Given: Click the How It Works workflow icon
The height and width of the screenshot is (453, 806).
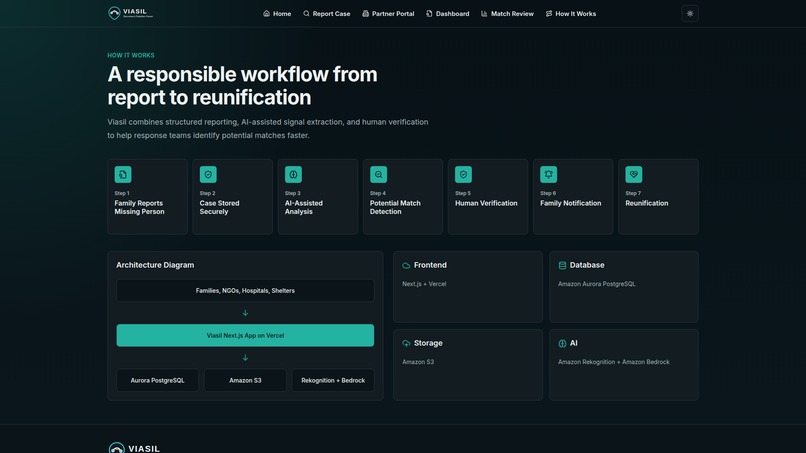Looking at the screenshot, I should coord(549,14).
